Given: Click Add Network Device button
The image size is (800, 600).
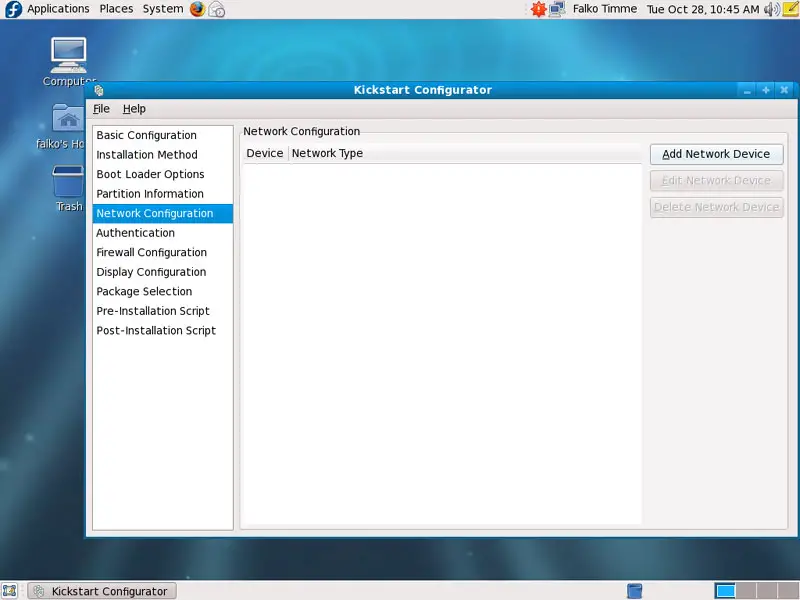Looking at the screenshot, I should [716, 154].
